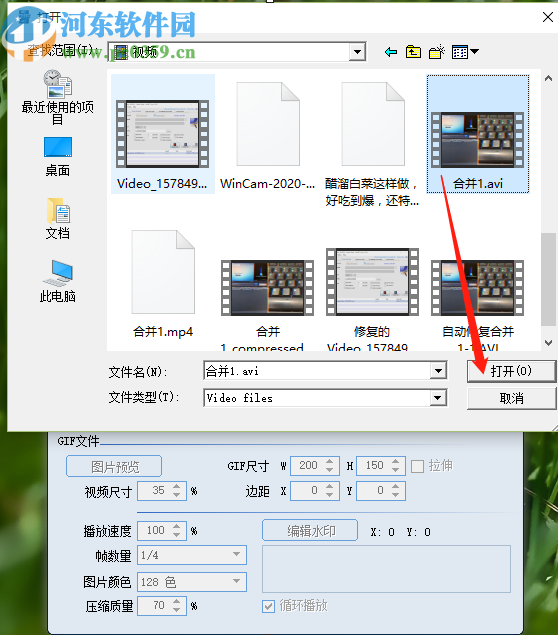
Task: Go back using the green arrow icon
Action: (x=391, y=52)
